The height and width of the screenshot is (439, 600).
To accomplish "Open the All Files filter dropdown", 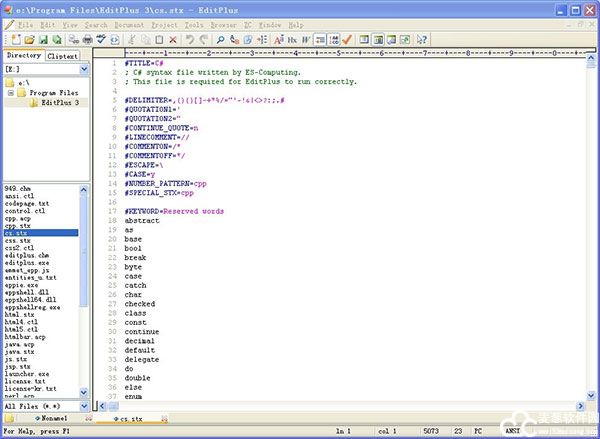I will tap(84, 406).
